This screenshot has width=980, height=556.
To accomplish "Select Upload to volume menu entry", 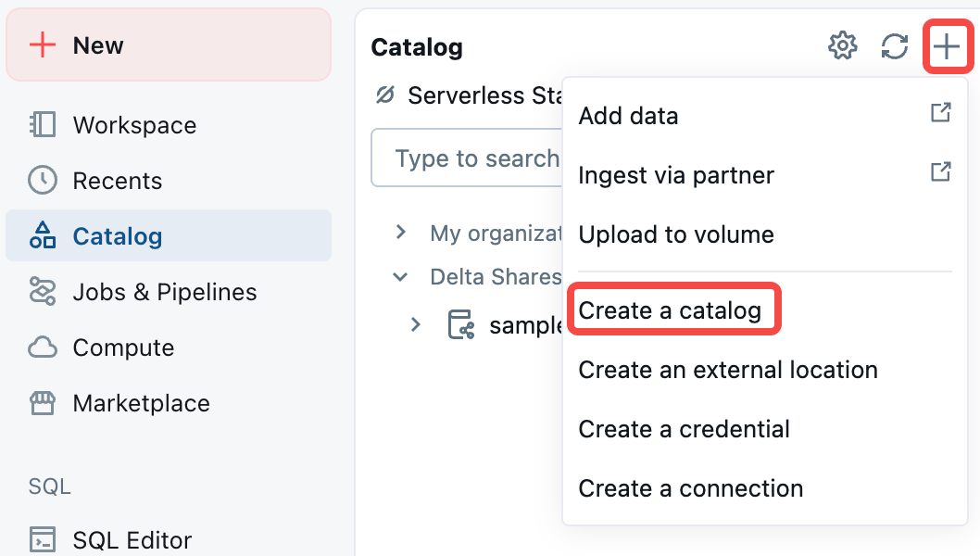I will point(676,234).
